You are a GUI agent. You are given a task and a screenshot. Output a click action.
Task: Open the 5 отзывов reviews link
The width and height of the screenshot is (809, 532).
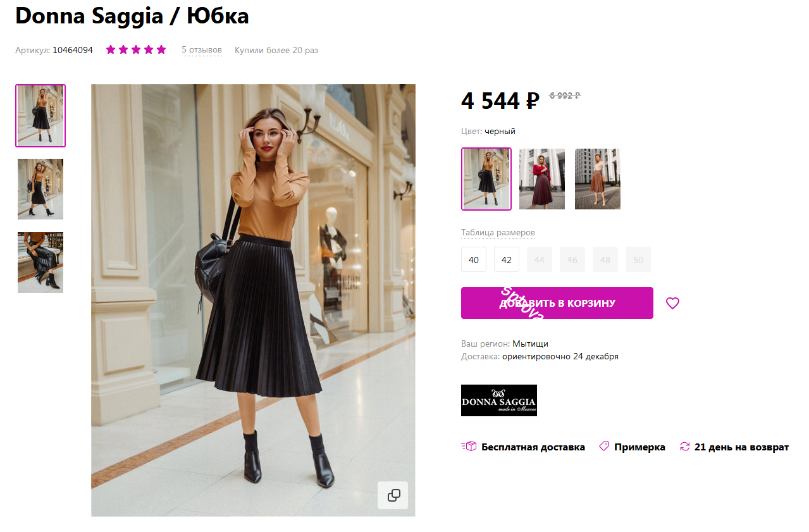pos(201,50)
